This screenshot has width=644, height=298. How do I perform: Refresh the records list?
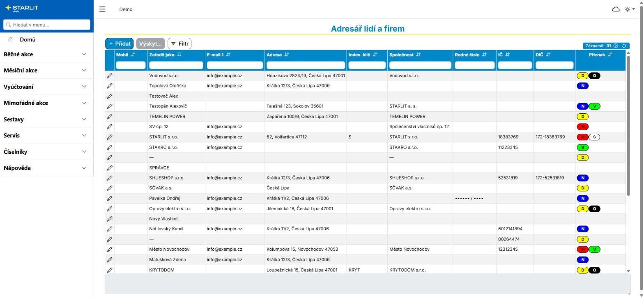point(624,46)
